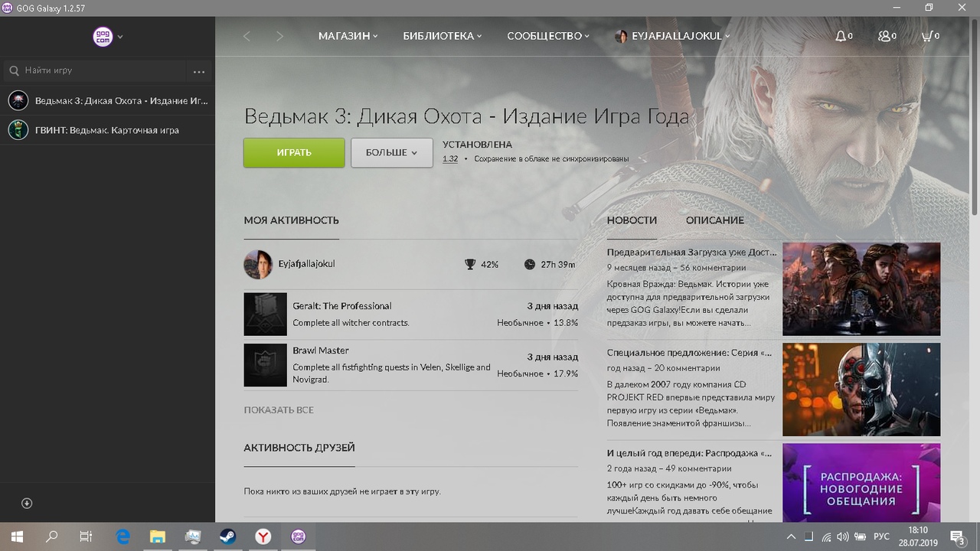This screenshot has height=551, width=980.
Task: Go forward with the right arrow
Action: [279, 36]
